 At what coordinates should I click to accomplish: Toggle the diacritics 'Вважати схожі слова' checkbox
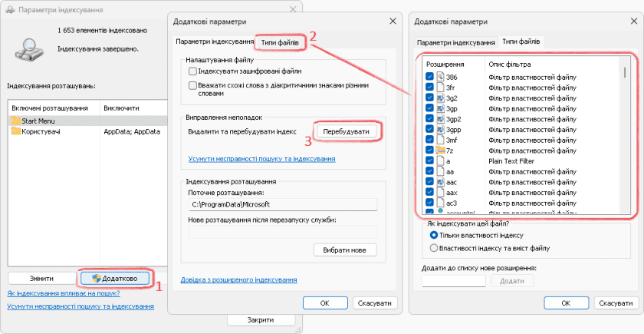(192, 85)
